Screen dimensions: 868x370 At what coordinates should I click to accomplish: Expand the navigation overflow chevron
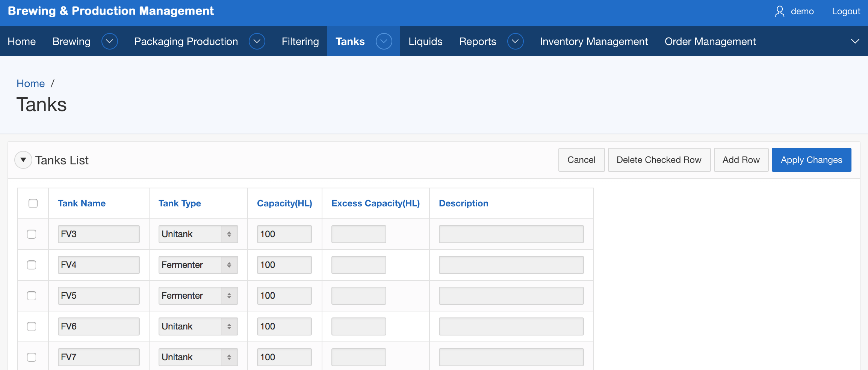pyautogui.click(x=855, y=41)
